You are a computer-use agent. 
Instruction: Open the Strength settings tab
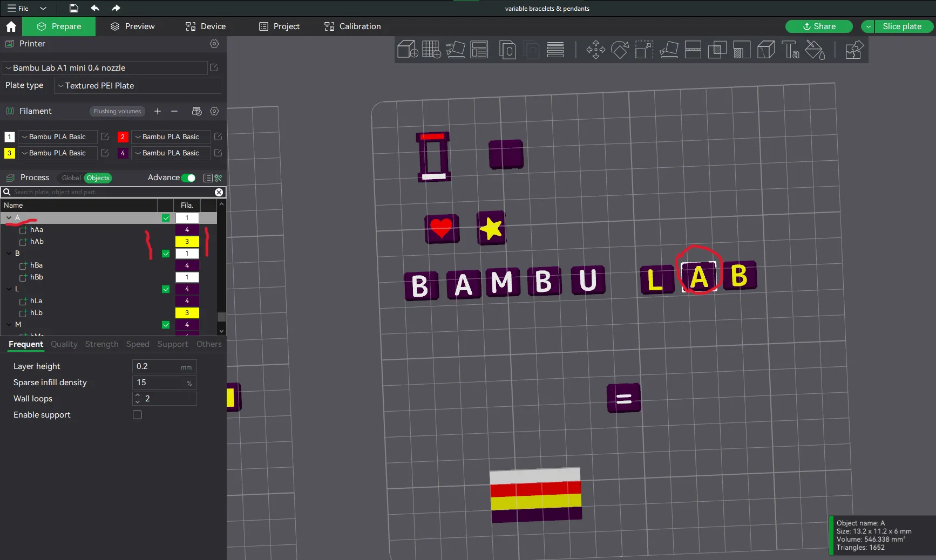pos(101,344)
